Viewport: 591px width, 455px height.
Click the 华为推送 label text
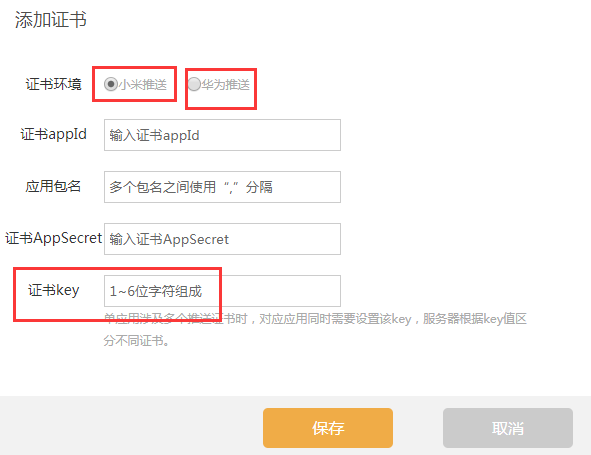point(225,84)
